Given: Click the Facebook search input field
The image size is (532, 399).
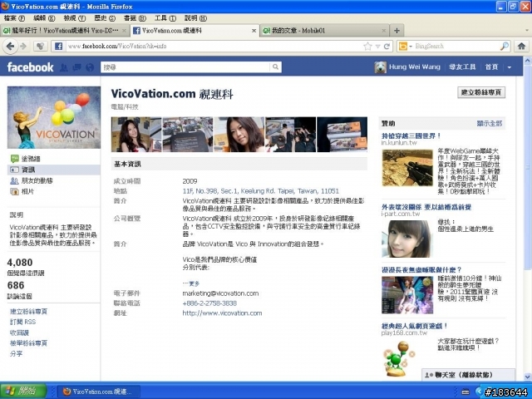Looking at the screenshot, I should point(185,67).
